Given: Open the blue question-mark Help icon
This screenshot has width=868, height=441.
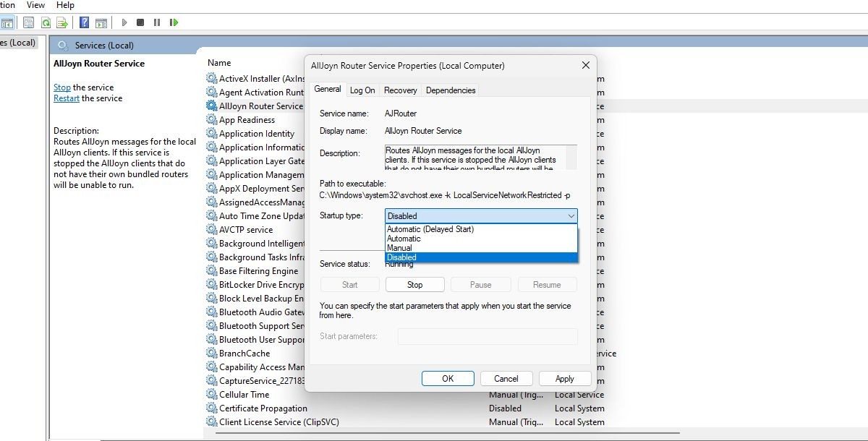Looking at the screenshot, I should click(85, 23).
